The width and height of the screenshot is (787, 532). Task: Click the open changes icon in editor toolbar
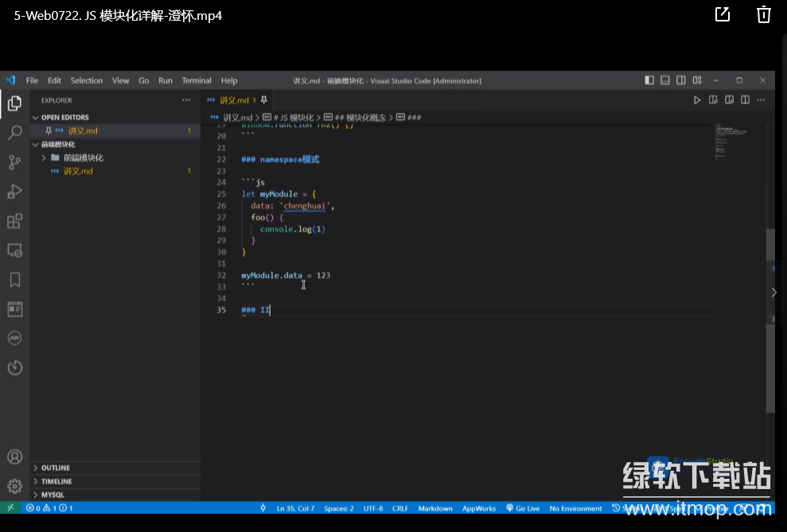[x=729, y=100]
